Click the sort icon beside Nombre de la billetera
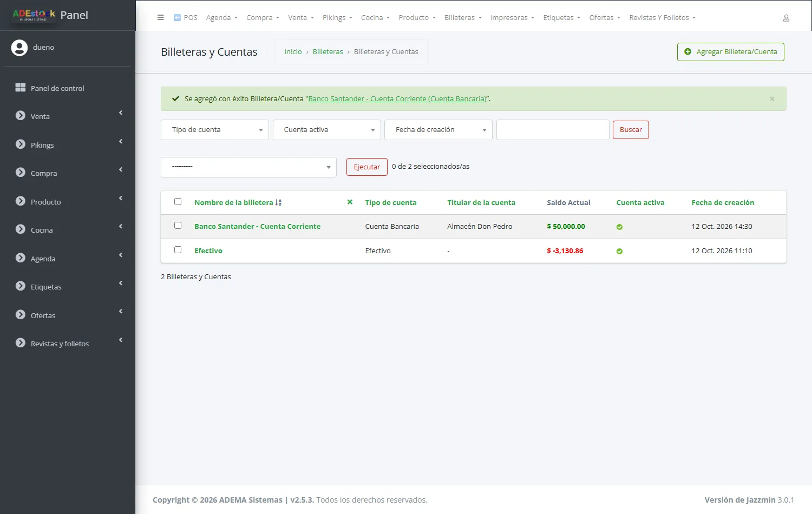Screen dimensions: 812x514 [278, 202]
